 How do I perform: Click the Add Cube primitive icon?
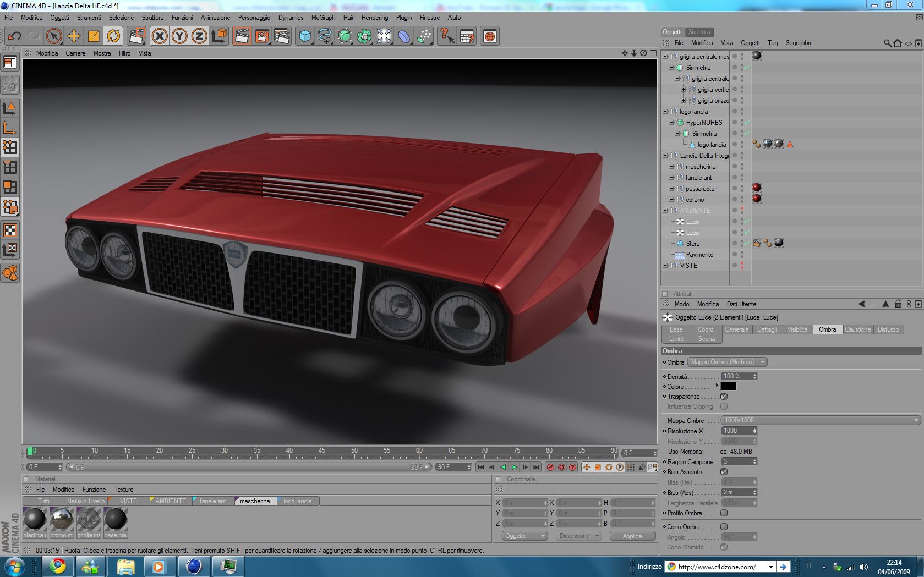(x=305, y=36)
